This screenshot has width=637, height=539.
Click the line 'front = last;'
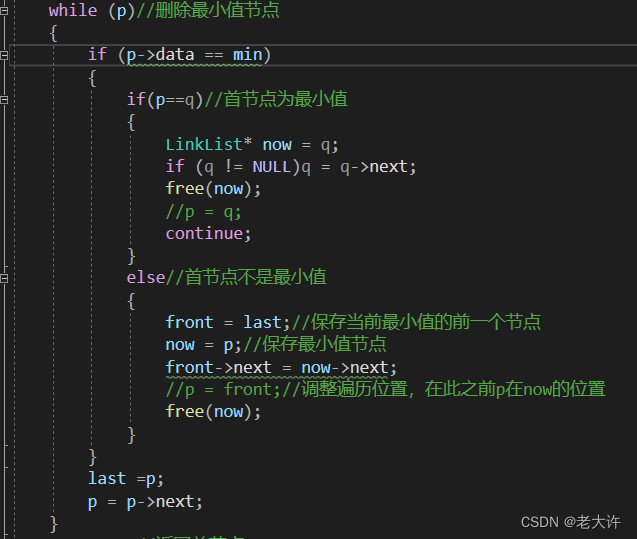pos(228,322)
